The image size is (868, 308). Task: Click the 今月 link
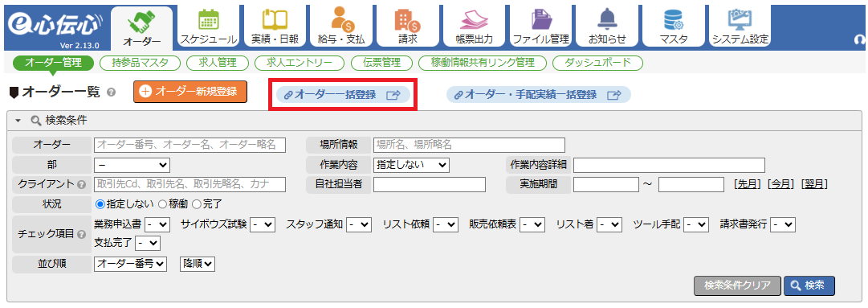[781, 184]
